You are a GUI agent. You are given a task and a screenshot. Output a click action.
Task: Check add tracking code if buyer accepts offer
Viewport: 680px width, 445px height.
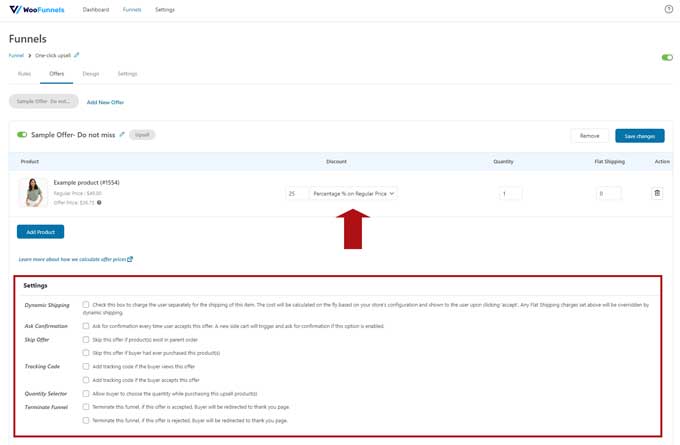[x=86, y=380]
